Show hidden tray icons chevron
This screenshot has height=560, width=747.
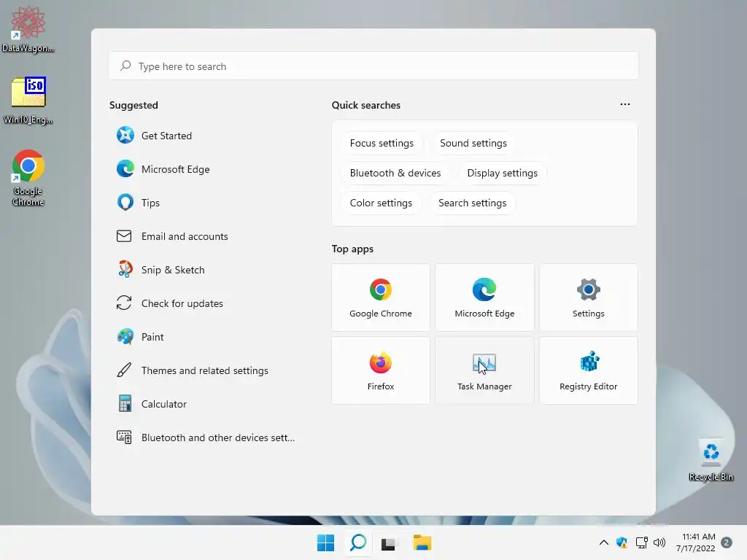(603, 542)
